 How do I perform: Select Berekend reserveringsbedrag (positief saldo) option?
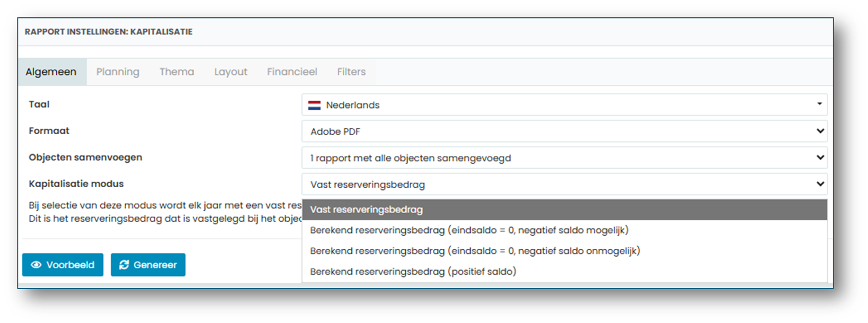click(565, 272)
